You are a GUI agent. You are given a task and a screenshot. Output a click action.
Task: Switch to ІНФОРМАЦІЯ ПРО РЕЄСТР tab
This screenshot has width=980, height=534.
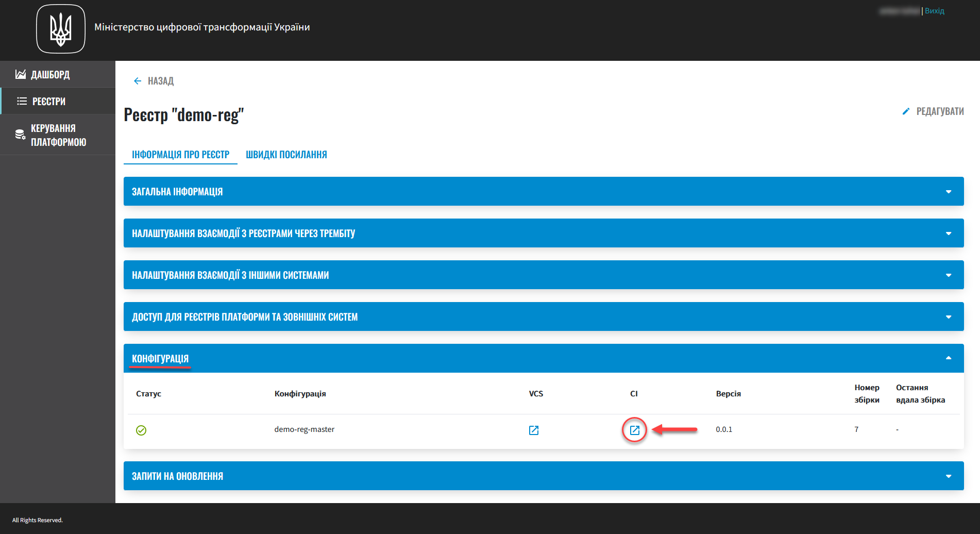pos(180,155)
